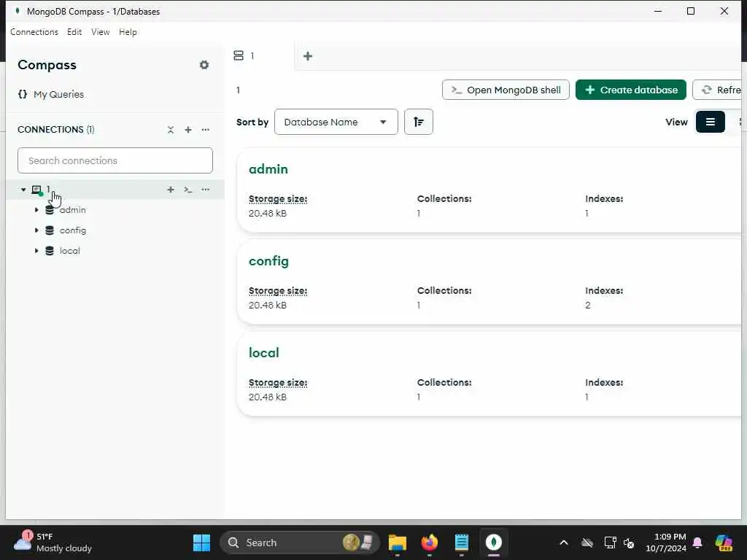This screenshot has height=560, width=747.
Task: Select config in sidebar tree
Action: [x=73, y=230]
